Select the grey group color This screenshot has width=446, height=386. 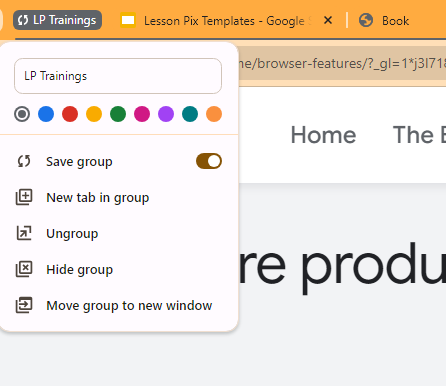[x=22, y=114]
